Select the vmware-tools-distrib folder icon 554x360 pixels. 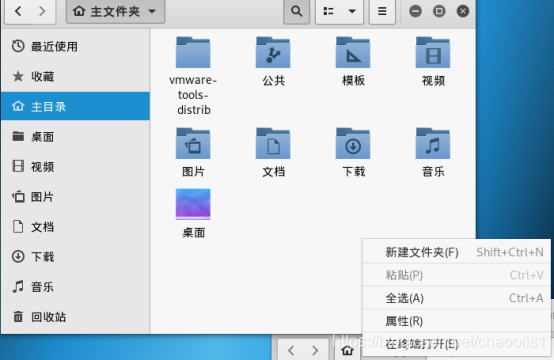(x=193, y=52)
